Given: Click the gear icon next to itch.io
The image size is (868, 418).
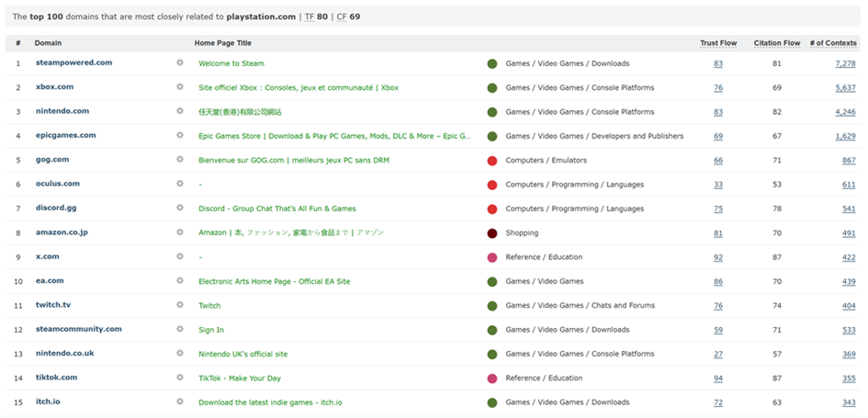Looking at the screenshot, I should pyautogui.click(x=180, y=401).
